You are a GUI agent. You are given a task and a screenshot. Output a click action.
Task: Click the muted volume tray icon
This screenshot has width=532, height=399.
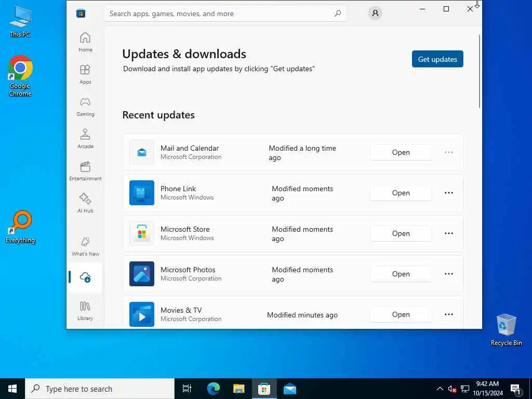pyautogui.click(x=452, y=389)
